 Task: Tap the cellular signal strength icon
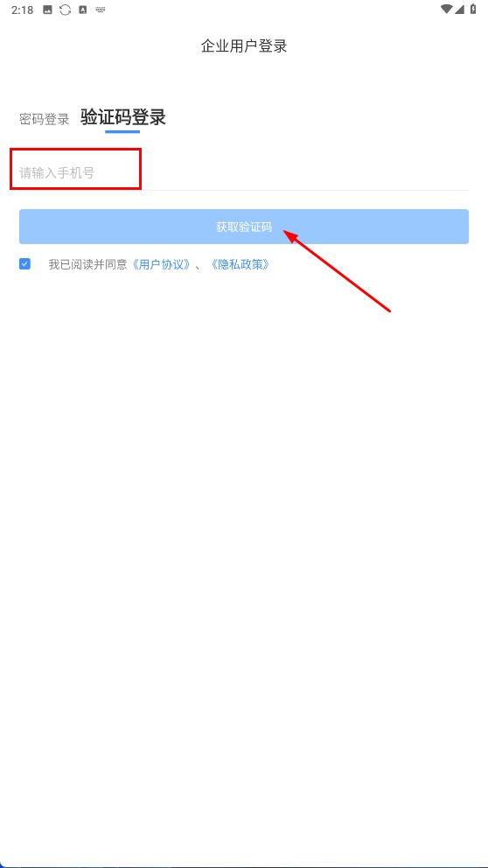tap(459, 9)
